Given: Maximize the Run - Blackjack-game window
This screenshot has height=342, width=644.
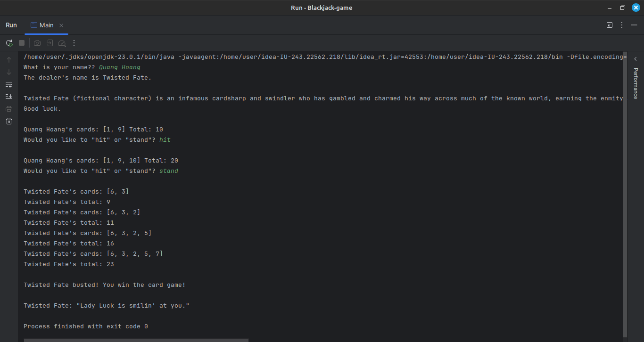Looking at the screenshot, I should tap(622, 8).
